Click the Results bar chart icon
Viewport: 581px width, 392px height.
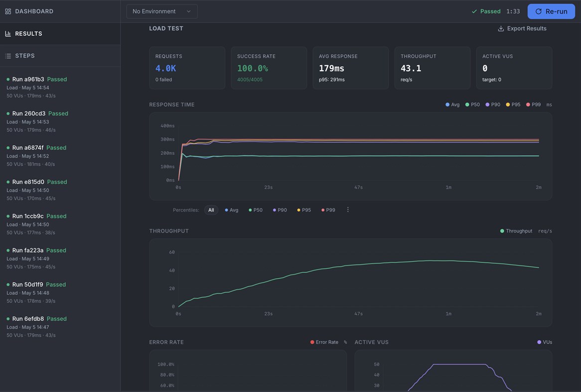(x=8, y=34)
